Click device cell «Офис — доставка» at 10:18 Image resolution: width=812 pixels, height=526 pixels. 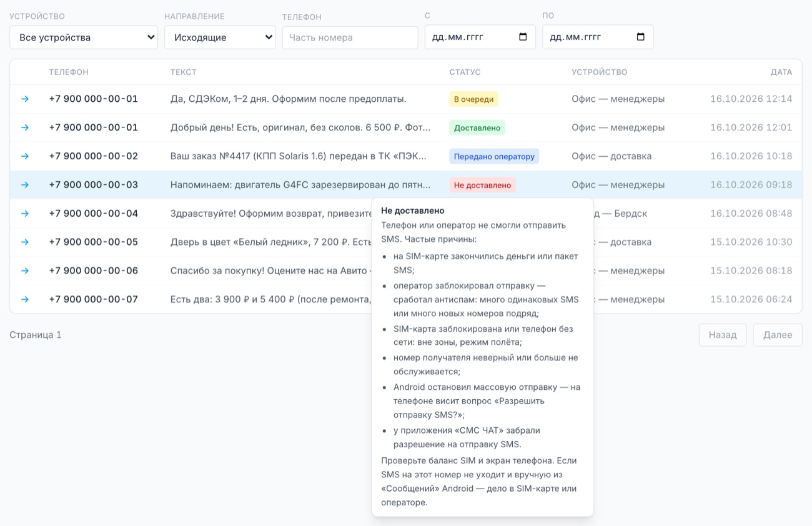[611, 156]
